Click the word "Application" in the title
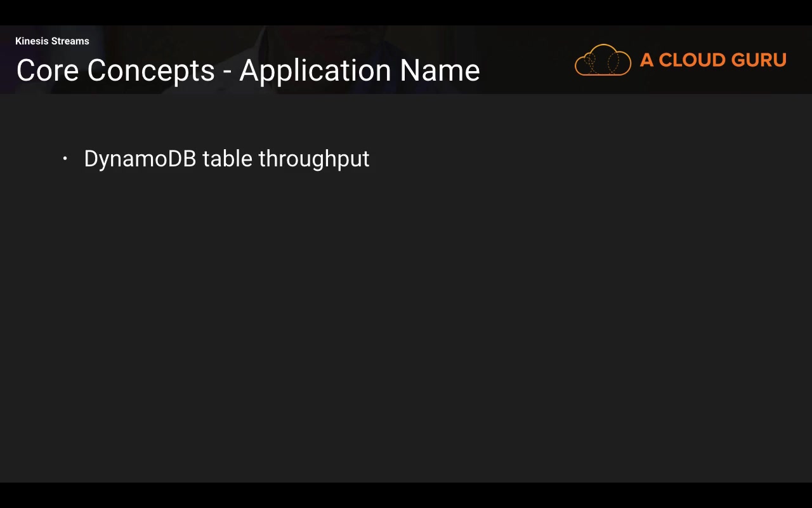Viewport: 812px width, 508px height. pos(315,70)
